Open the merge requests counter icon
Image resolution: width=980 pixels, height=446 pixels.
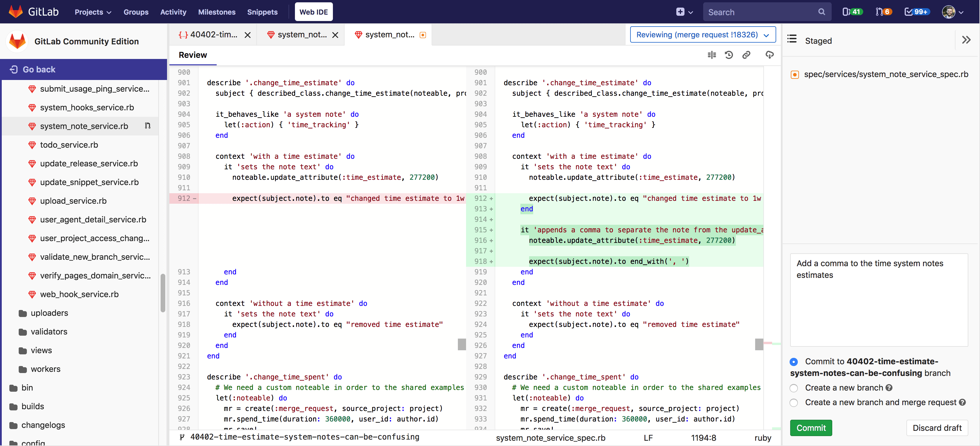883,12
